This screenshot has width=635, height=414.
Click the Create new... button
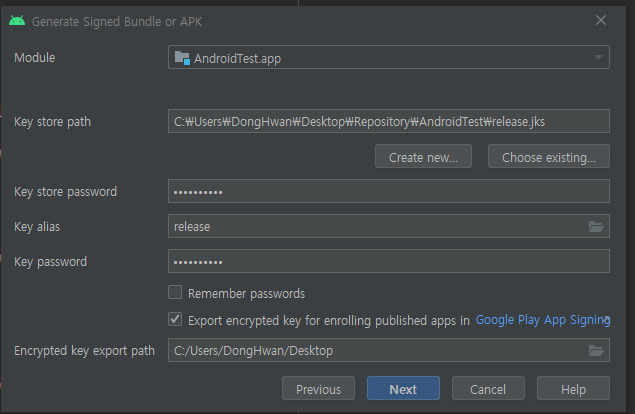[423, 156]
